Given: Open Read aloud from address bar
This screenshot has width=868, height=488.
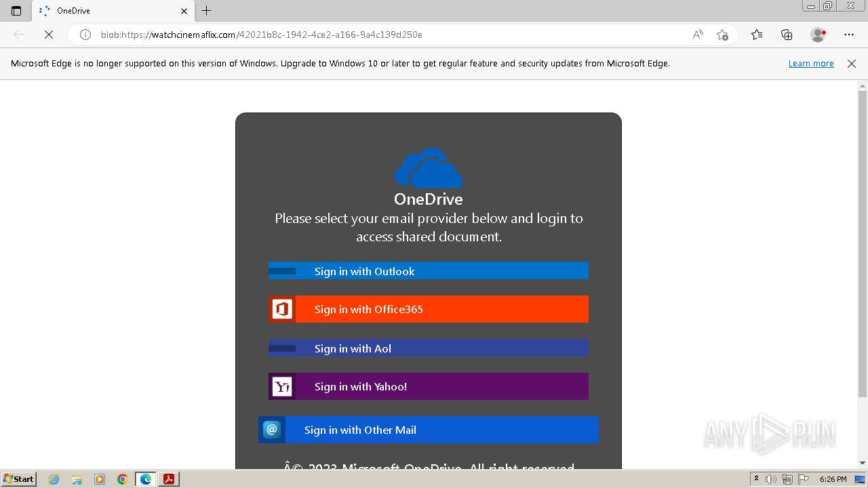Looking at the screenshot, I should tap(698, 35).
